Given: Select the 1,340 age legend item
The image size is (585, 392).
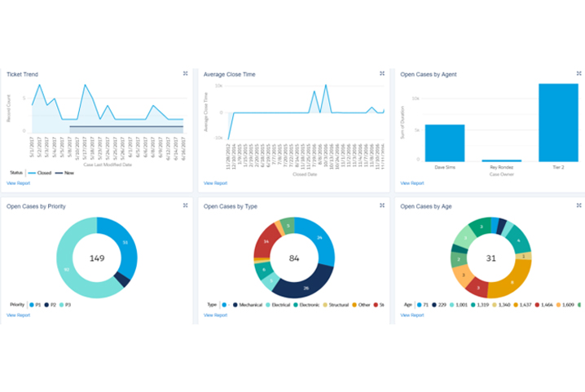Looking at the screenshot, I should click(x=501, y=305).
